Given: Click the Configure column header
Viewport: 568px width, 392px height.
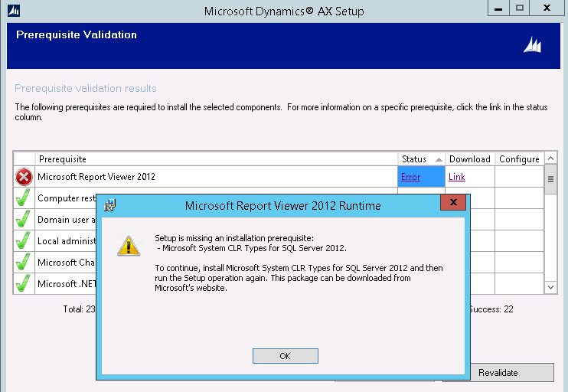Looking at the screenshot, I should (x=520, y=159).
